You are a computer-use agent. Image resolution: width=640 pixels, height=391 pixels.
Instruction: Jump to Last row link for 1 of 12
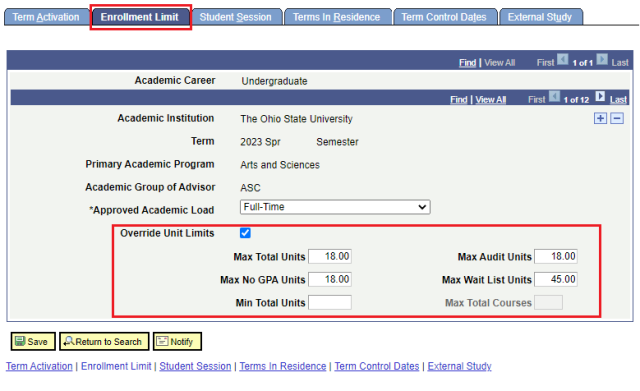click(618, 100)
